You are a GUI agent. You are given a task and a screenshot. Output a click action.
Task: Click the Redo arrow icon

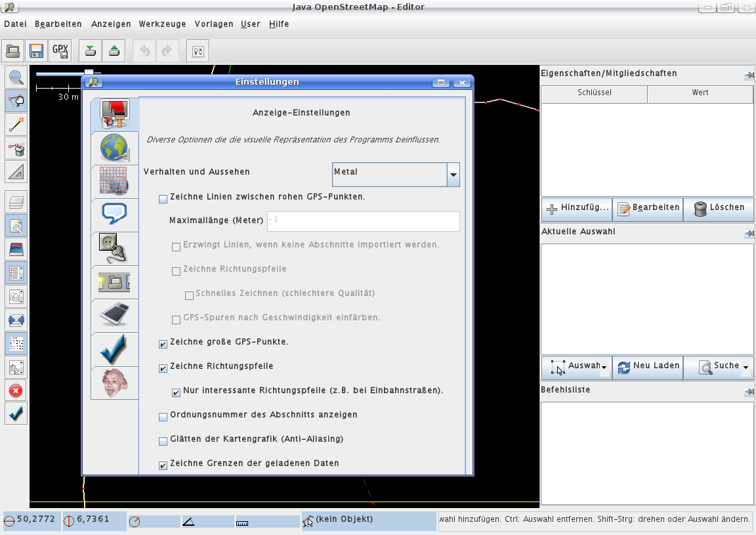pyautogui.click(x=167, y=51)
